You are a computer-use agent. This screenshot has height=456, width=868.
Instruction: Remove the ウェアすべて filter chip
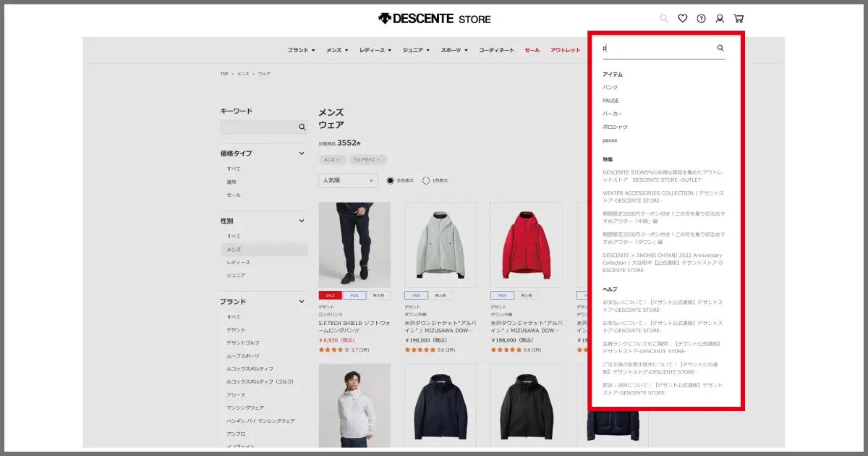coord(368,159)
